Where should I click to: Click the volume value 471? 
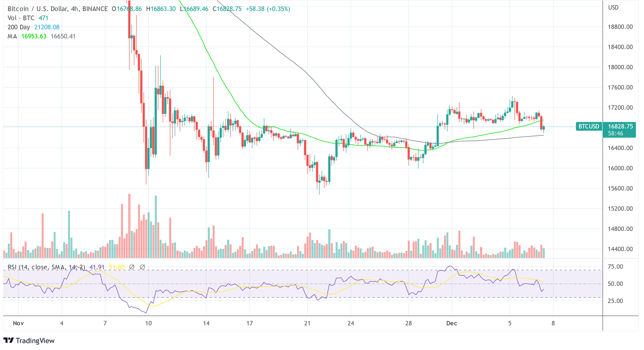43,18
